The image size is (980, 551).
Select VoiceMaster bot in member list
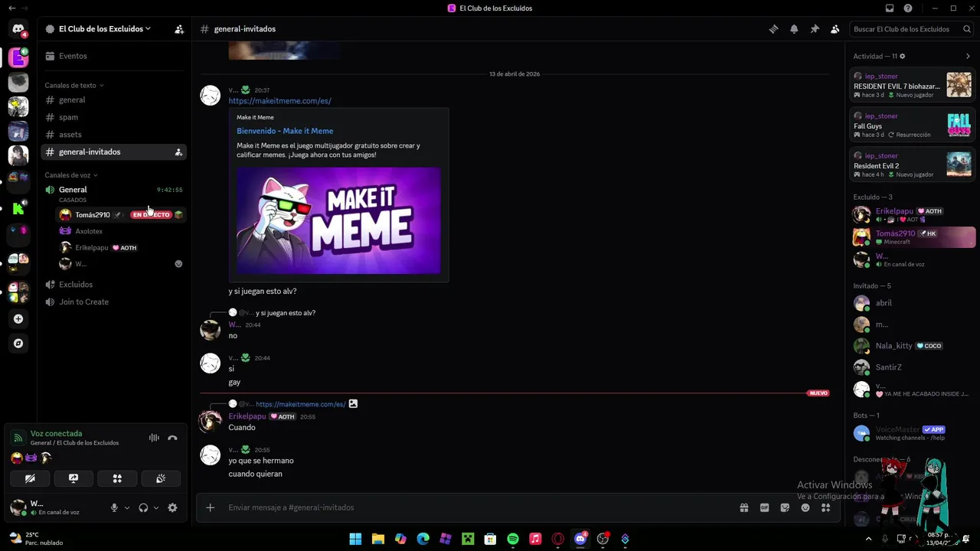coord(913,433)
